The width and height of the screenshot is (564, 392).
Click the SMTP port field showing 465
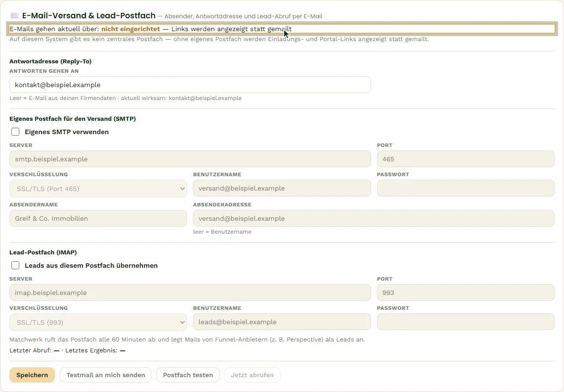pos(466,159)
